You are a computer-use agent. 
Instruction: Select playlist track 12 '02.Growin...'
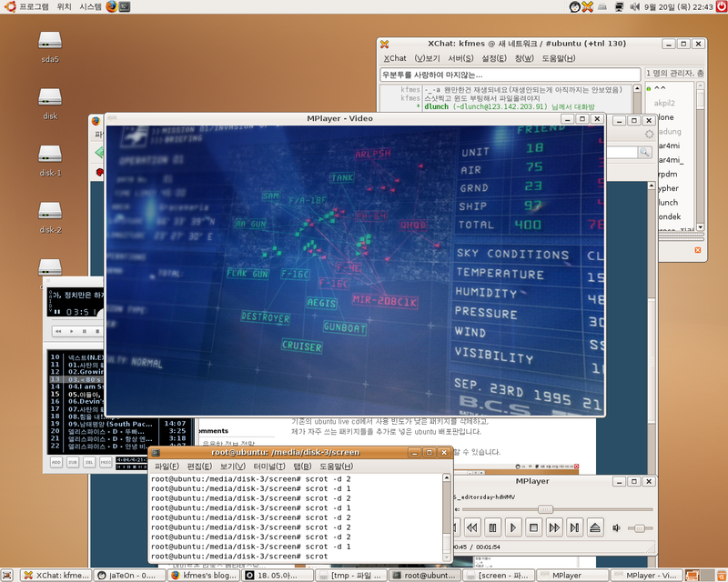76,372
